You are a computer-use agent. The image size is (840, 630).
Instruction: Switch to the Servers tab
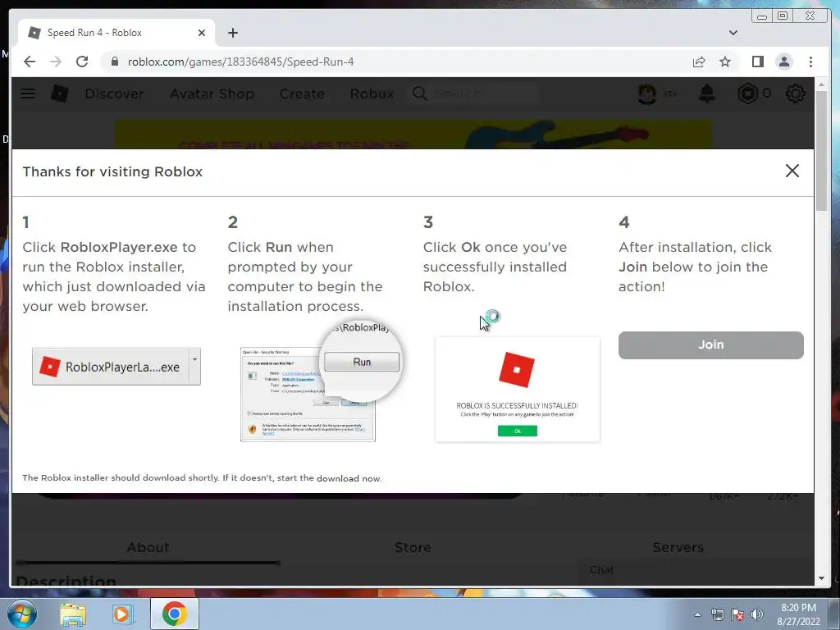678,547
